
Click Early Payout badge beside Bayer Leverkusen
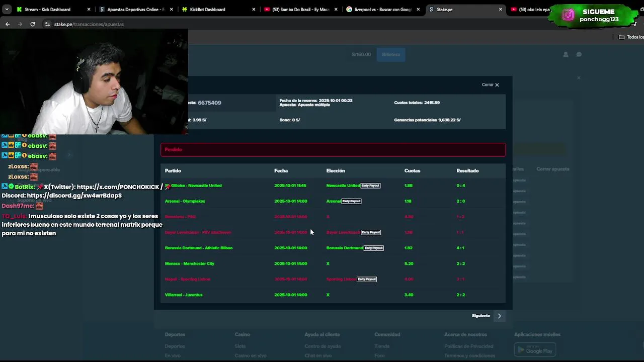[371, 232]
